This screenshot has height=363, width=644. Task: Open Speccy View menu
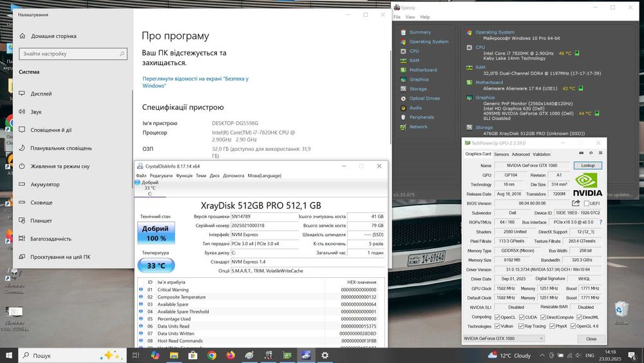point(410,17)
